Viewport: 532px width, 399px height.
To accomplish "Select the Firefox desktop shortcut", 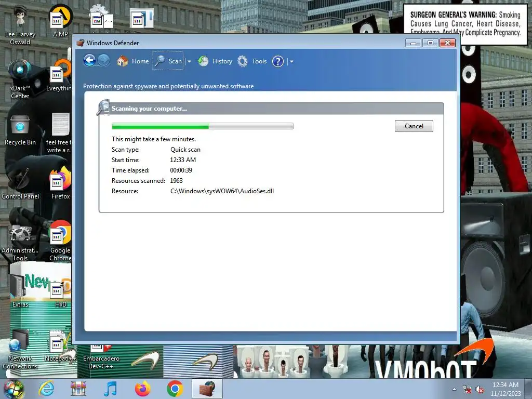I will click(60, 183).
